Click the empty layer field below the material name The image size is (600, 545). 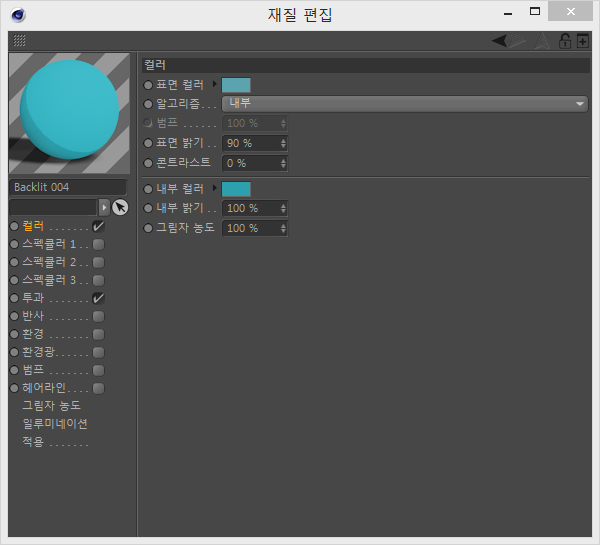[53, 207]
